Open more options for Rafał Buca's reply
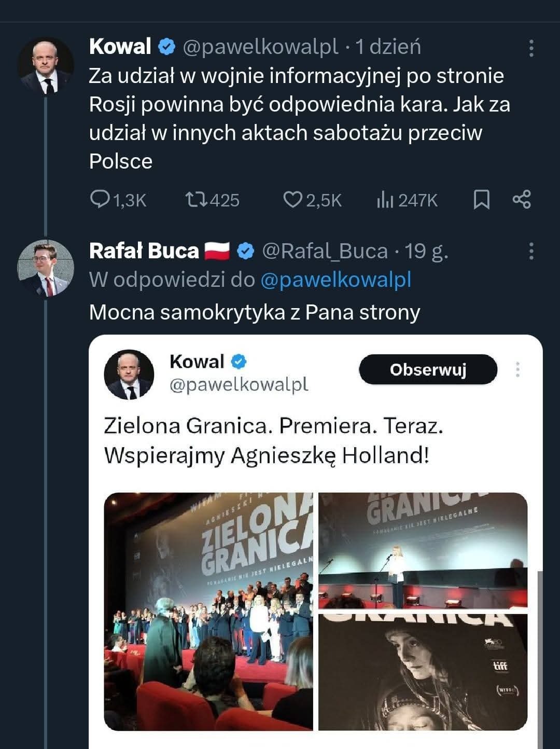Viewport: 560px width, 749px height. (531, 252)
